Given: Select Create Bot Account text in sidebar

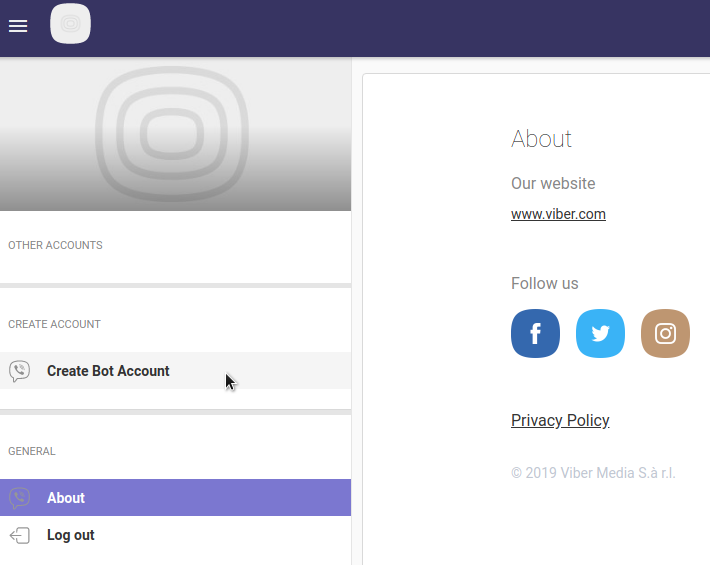Looking at the screenshot, I should tap(108, 371).
